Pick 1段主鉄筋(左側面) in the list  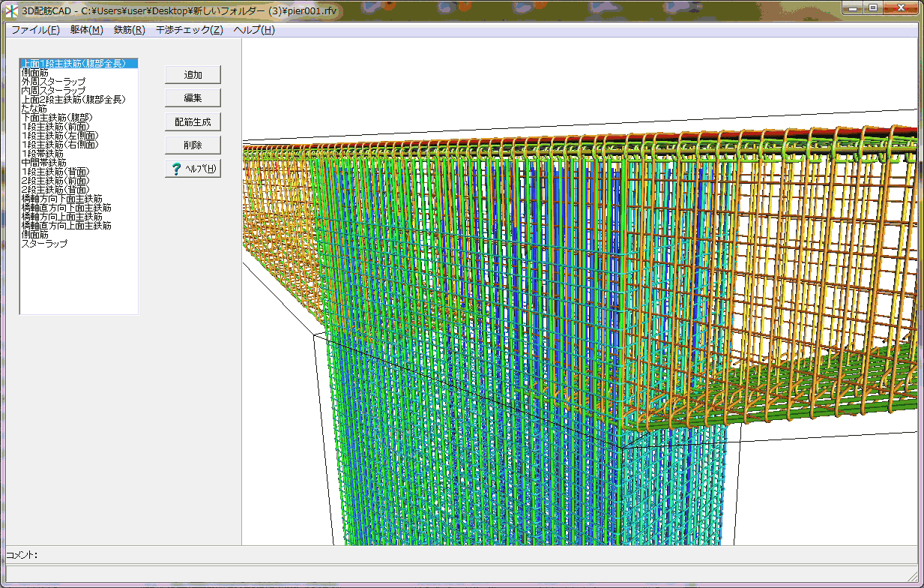61,136
